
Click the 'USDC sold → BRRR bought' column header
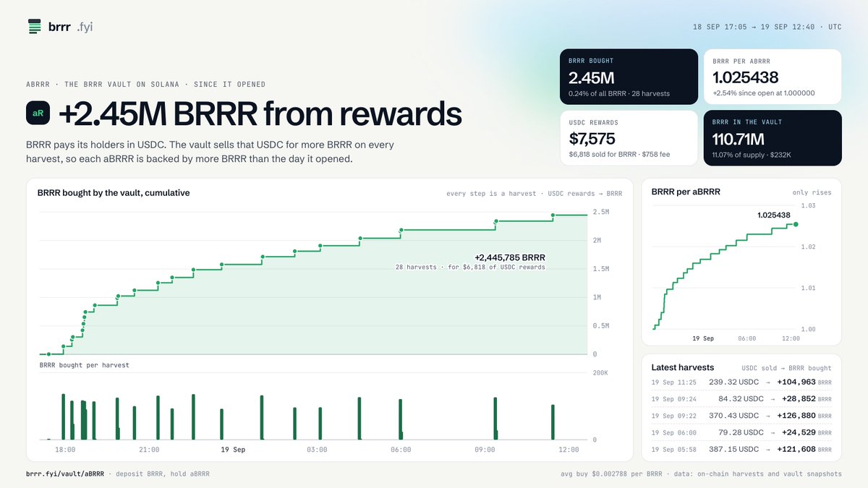pyautogui.click(x=786, y=368)
